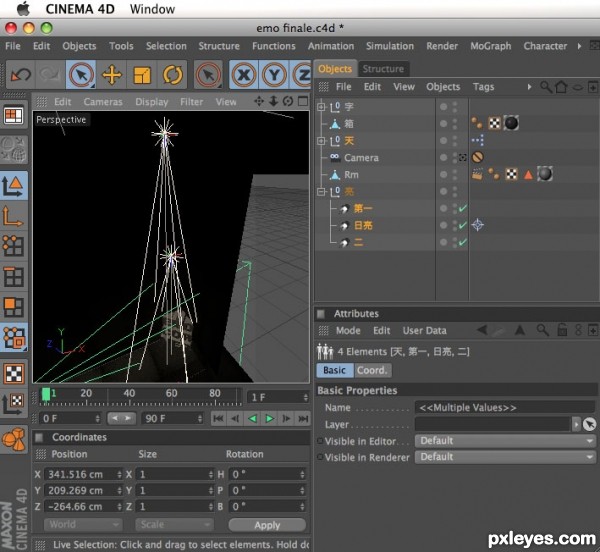
Task: Open the Scale size mode dropdown
Action: [x=174, y=524]
